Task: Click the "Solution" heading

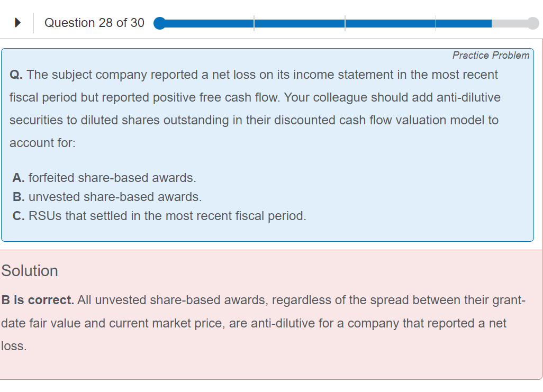Action: (30, 271)
